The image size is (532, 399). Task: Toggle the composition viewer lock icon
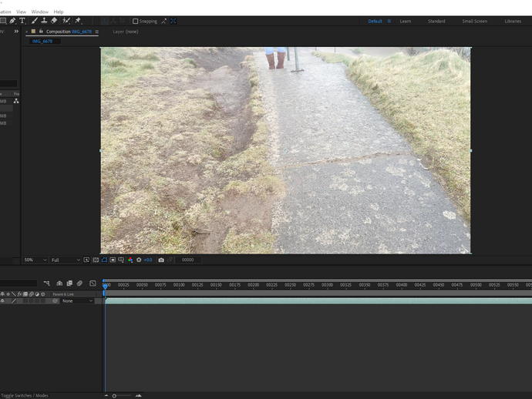[41, 31]
